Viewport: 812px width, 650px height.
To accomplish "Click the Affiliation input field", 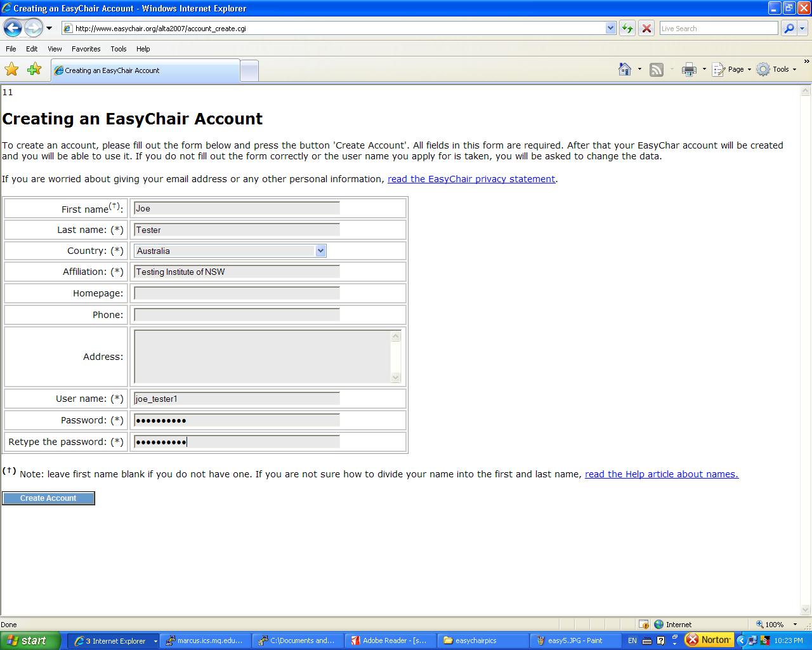I will 237,272.
